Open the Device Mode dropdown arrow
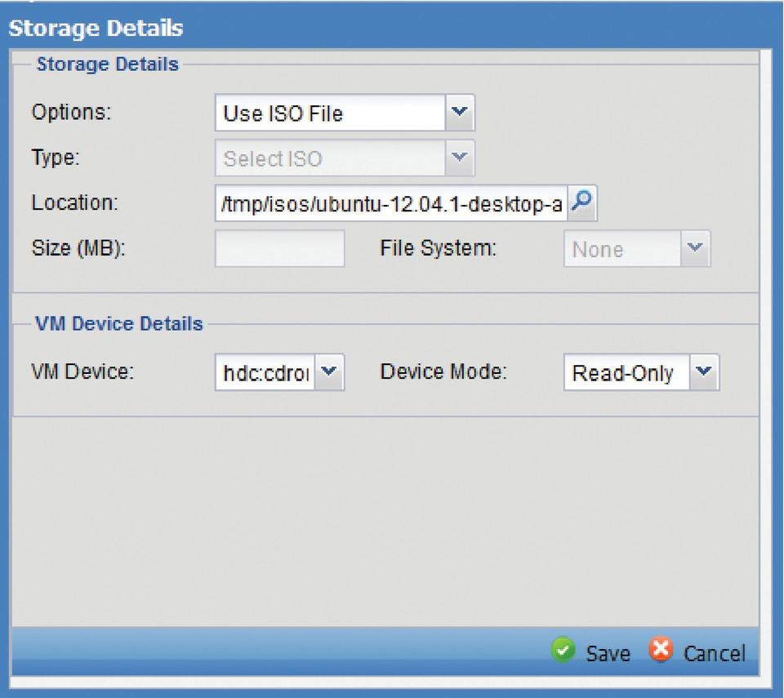Screen dimensions: 784x698 click(x=705, y=372)
